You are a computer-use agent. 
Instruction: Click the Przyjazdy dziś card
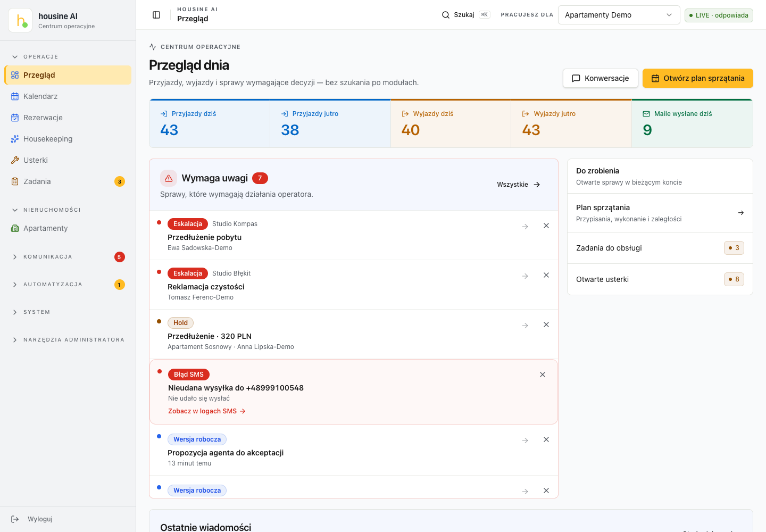pos(210,123)
